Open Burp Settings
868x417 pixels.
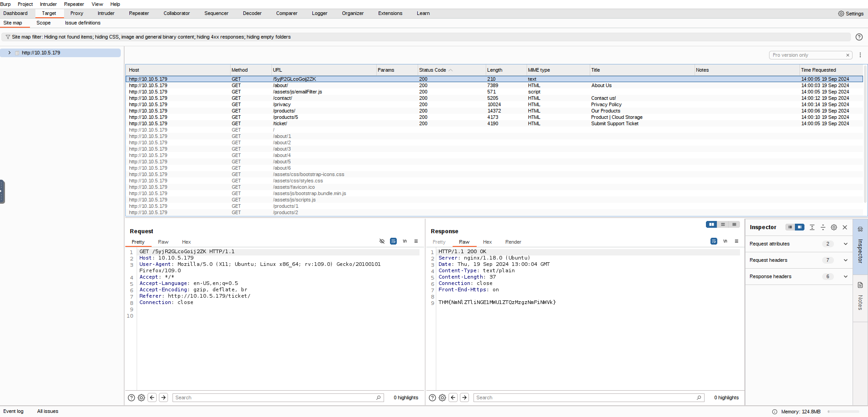tap(850, 14)
